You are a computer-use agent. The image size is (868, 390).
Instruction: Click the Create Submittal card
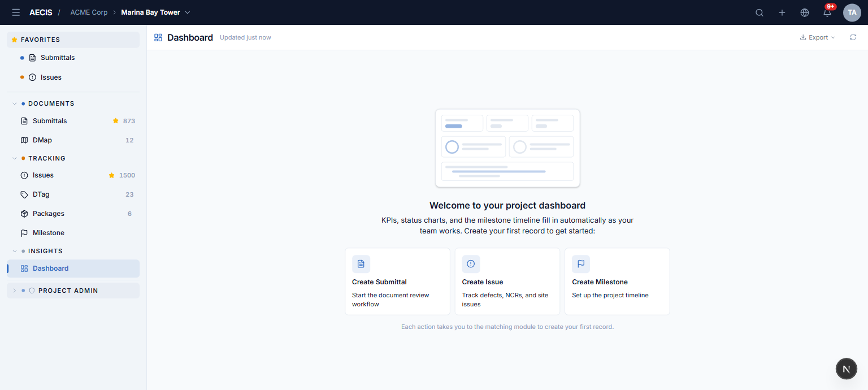(398, 281)
